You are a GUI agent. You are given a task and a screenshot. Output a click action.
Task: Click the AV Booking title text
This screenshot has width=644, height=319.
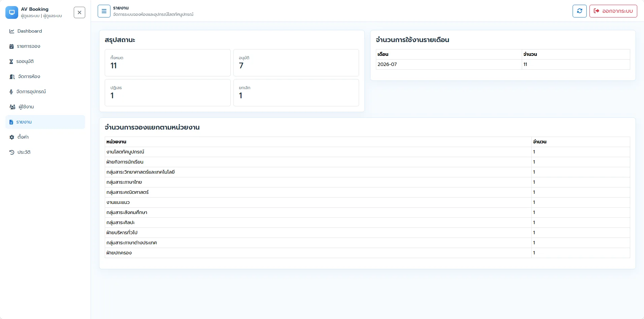(35, 9)
